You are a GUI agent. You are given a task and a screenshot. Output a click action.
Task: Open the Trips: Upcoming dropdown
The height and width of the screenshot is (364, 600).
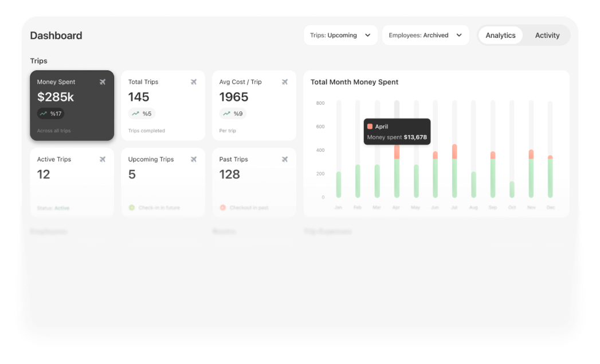[x=340, y=35]
